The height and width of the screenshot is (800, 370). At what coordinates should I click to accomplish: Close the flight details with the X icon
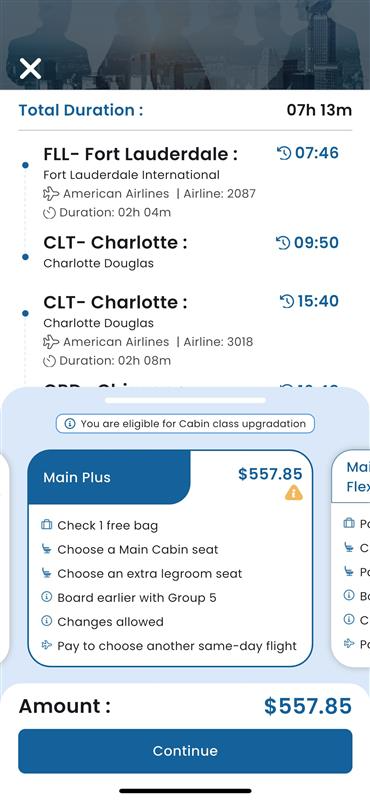coord(30,68)
